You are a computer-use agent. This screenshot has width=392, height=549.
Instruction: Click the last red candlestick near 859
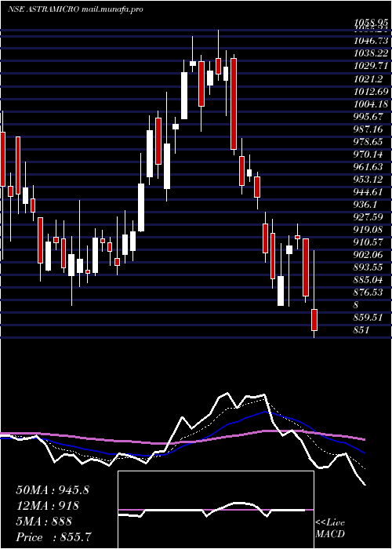tap(314, 320)
